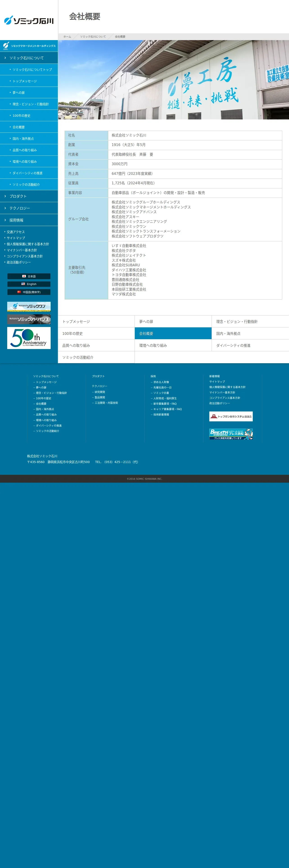The height and width of the screenshot is (868, 289).
Task: Open ダイバーシティの推進 in the sidebar
Action: coord(29,173)
